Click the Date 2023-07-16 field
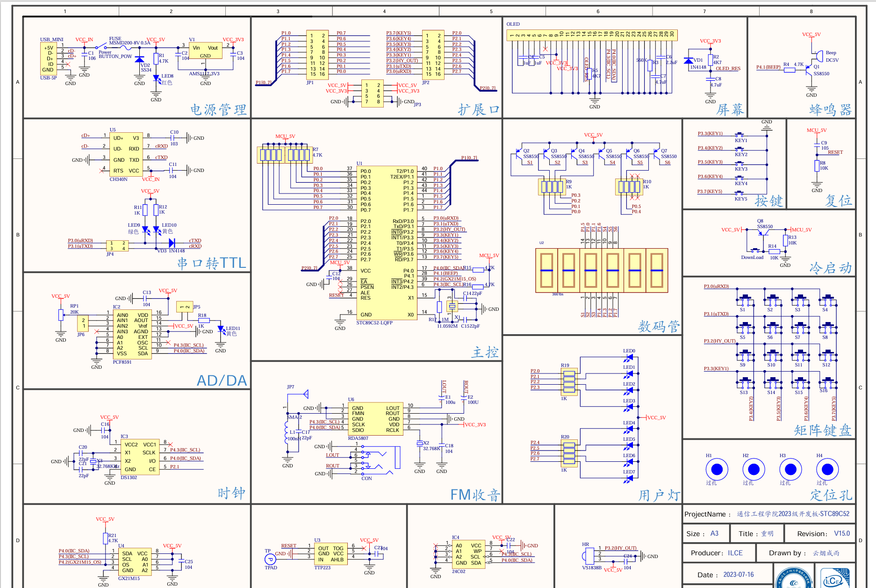 point(727,574)
